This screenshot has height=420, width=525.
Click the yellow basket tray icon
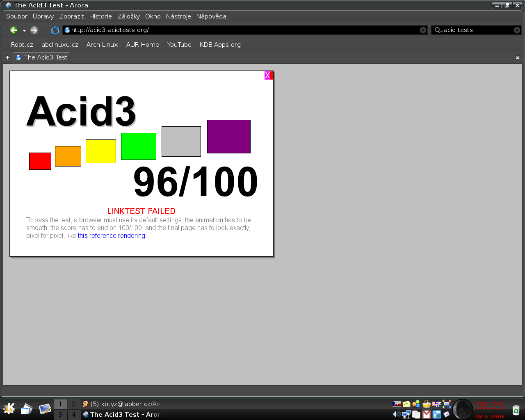(427, 404)
